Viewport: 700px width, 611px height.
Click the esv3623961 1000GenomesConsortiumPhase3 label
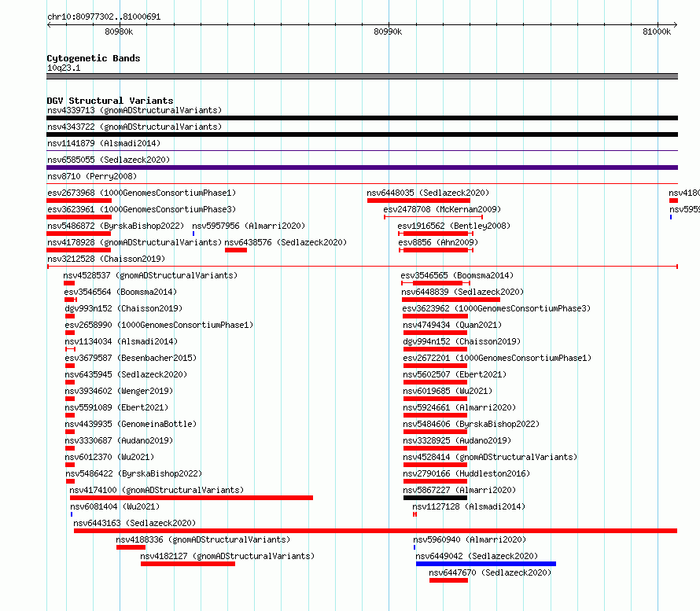coord(142,209)
